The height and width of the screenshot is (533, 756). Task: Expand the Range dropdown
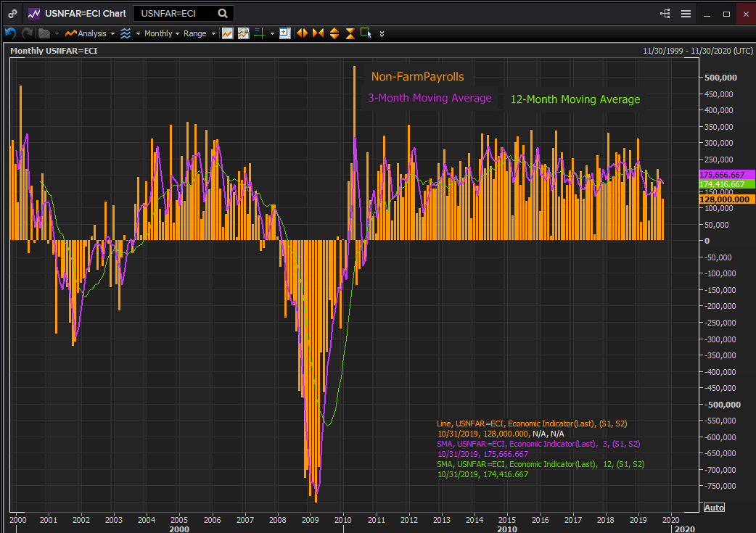pos(199,33)
